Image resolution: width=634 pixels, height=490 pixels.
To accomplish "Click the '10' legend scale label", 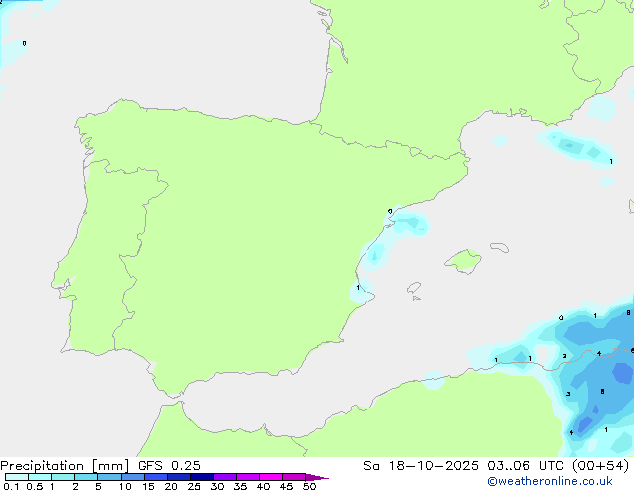I will coord(125,486).
